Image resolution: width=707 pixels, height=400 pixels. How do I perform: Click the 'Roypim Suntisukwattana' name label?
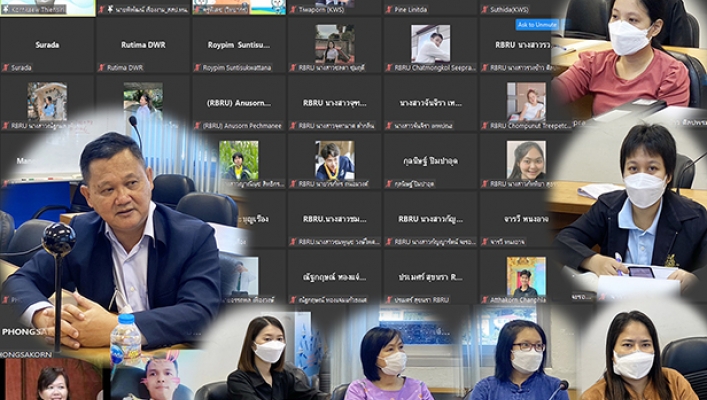coord(237,68)
